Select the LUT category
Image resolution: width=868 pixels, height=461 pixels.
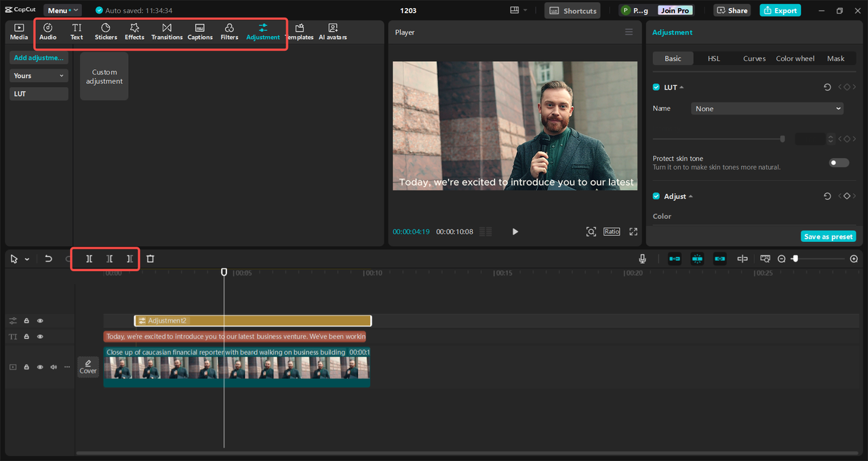(39, 94)
